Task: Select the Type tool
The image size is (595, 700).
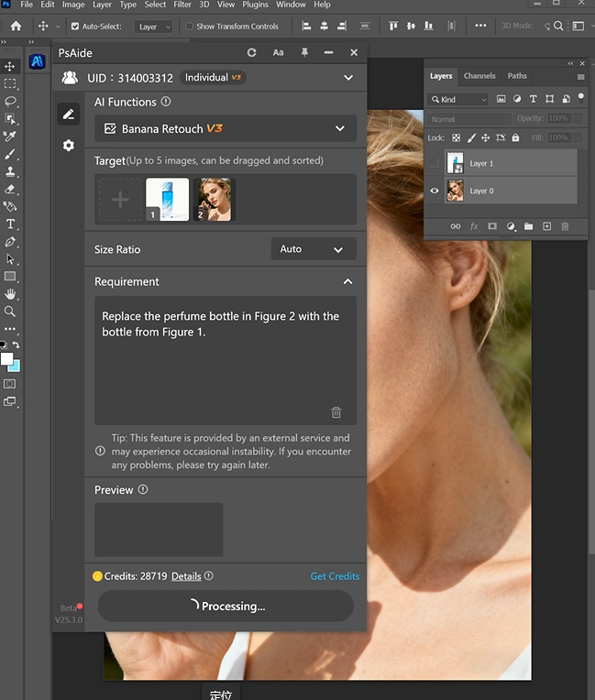Action: (10, 224)
